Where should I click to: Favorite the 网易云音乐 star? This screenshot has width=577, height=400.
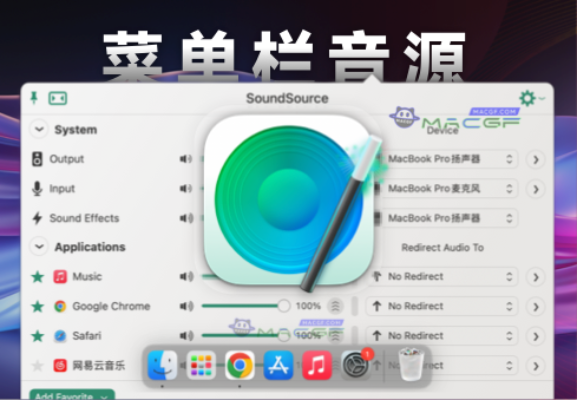38,365
